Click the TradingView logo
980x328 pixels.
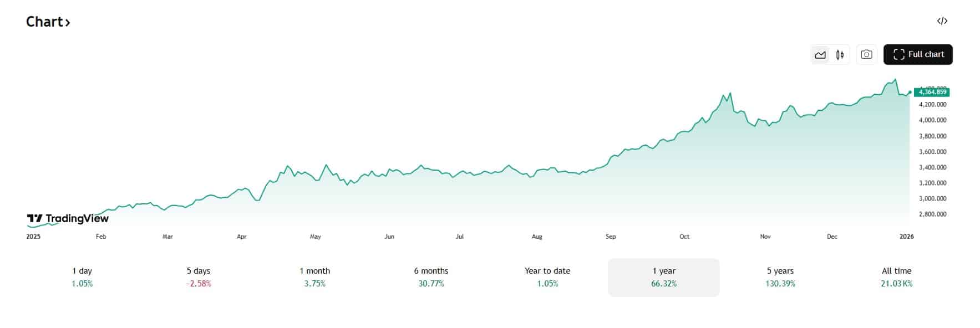coord(67,218)
